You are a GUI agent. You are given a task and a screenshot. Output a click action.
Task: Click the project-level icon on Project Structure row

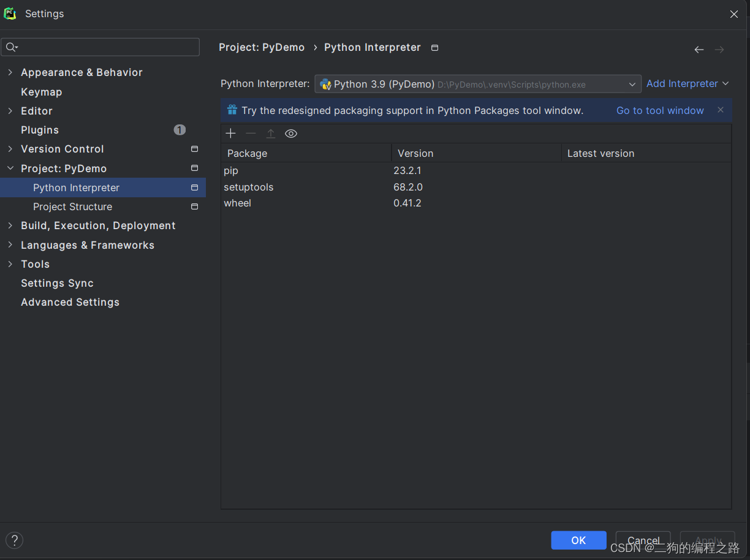coord(194,206)
